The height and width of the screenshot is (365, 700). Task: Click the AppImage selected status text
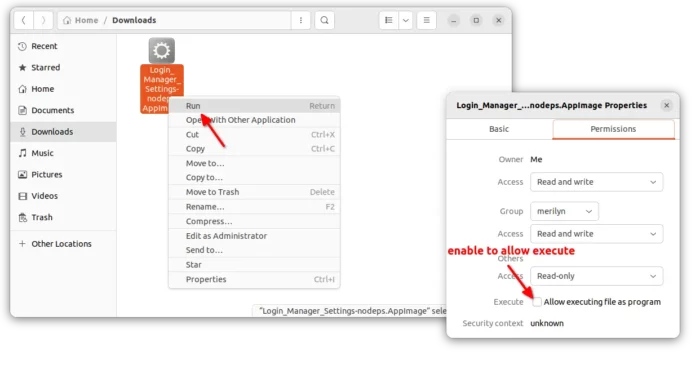tap(353, 311)
